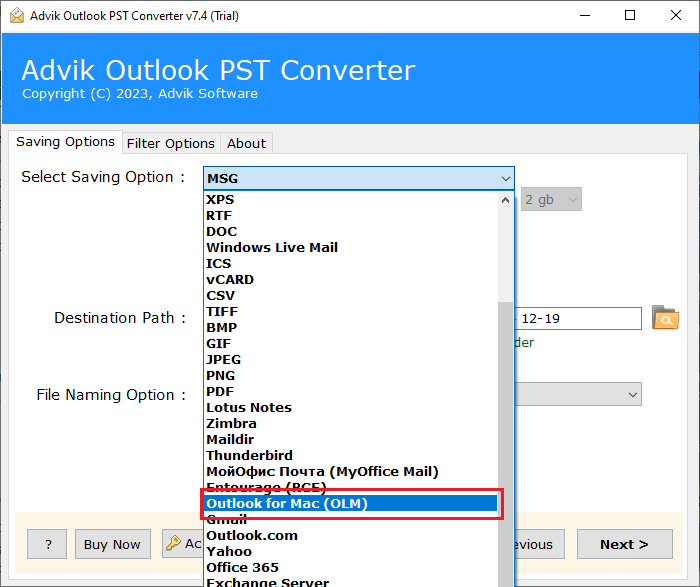Viewport: 700px width, 587px height.
Task: Select the Maildir option
Action: pyautogui.click(x=351, y=440)
